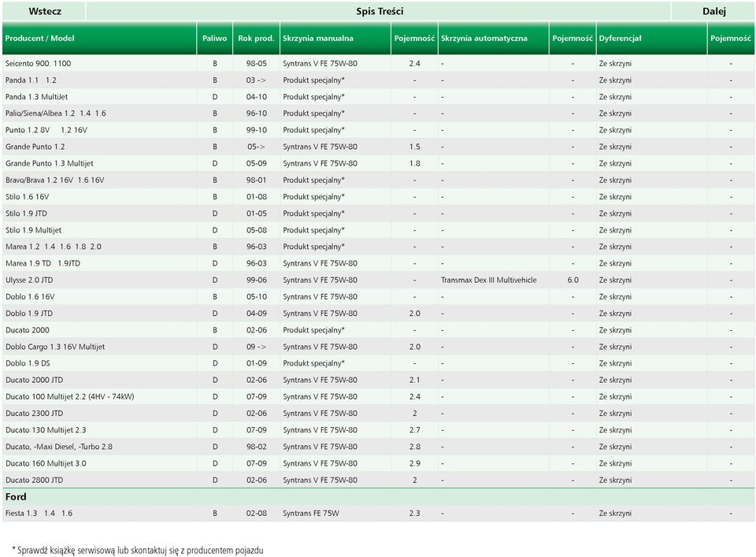Select the Palio/Siena/Albea 1.2 1.4 1.6 row
756x557 pixels.
pos(379,113)
